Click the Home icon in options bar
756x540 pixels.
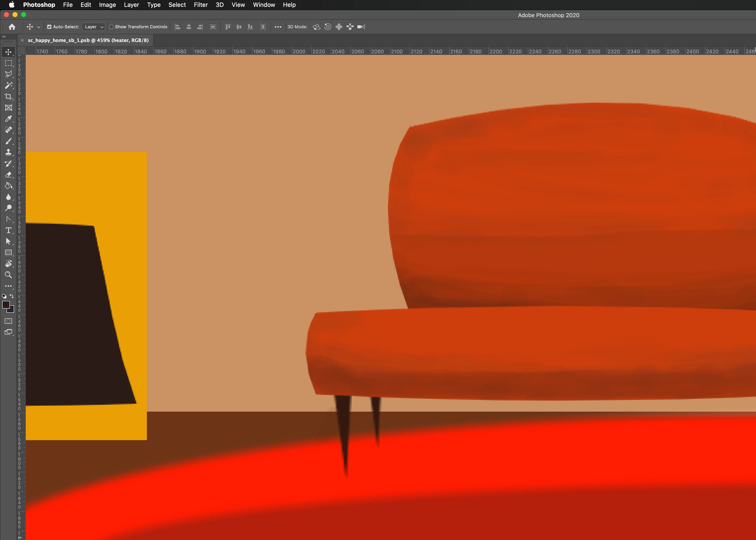12,27
